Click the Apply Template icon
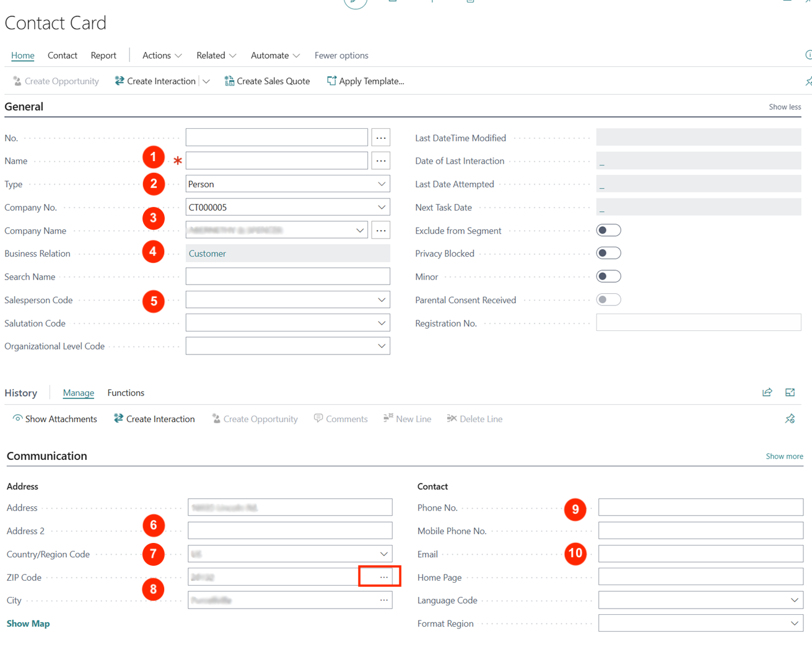This screenshot has height=657, width=812. click(331, 81)
